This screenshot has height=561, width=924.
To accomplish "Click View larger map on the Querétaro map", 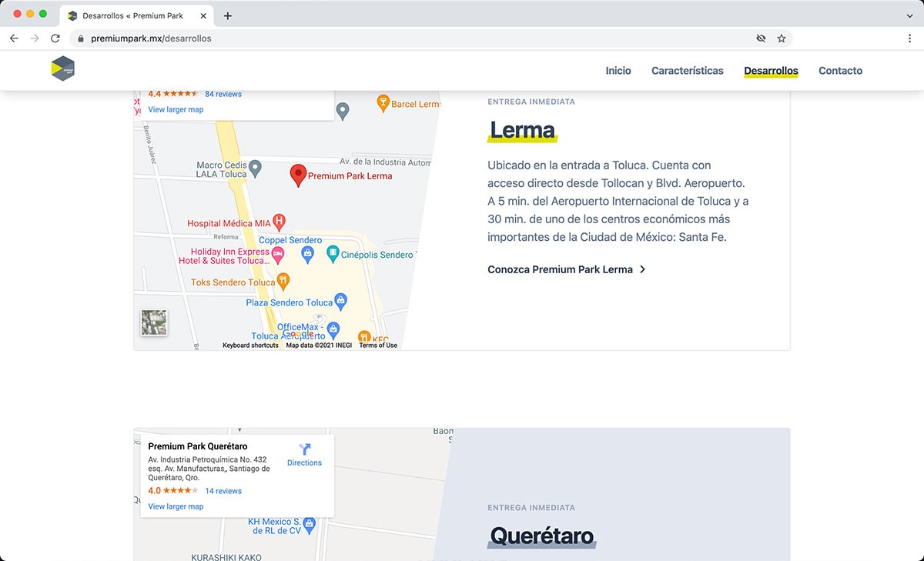I will click(x=176, y=506).
